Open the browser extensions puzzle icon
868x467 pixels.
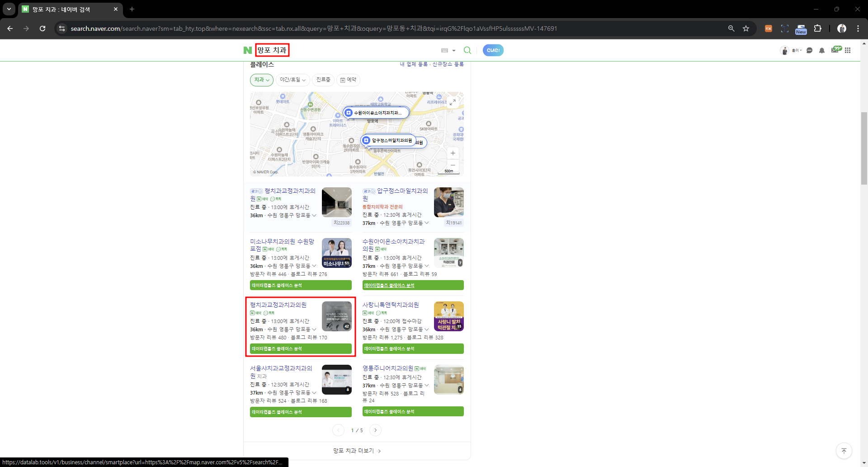(x=817, y=29)
